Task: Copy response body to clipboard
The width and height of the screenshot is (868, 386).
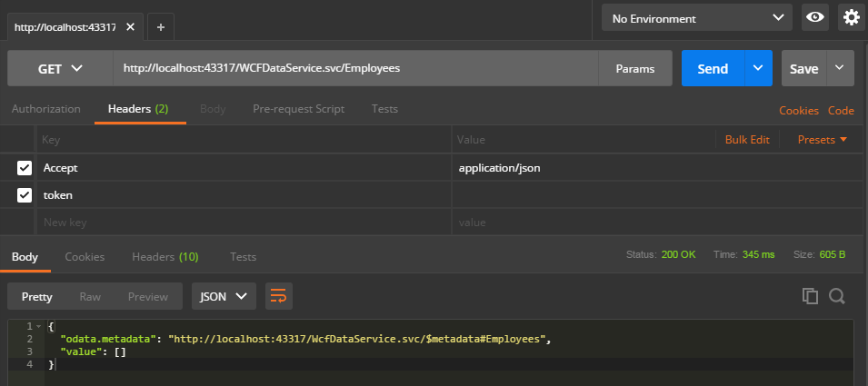Action: (809, 296)
